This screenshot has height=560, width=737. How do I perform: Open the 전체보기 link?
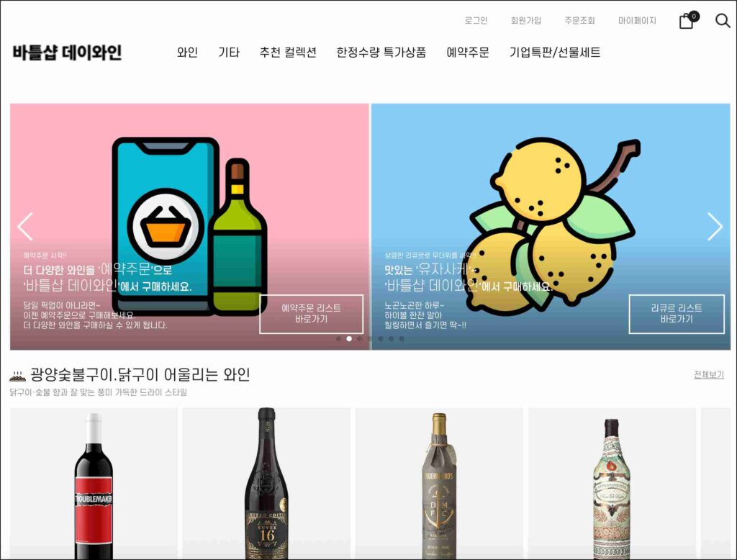coord(709,375)
